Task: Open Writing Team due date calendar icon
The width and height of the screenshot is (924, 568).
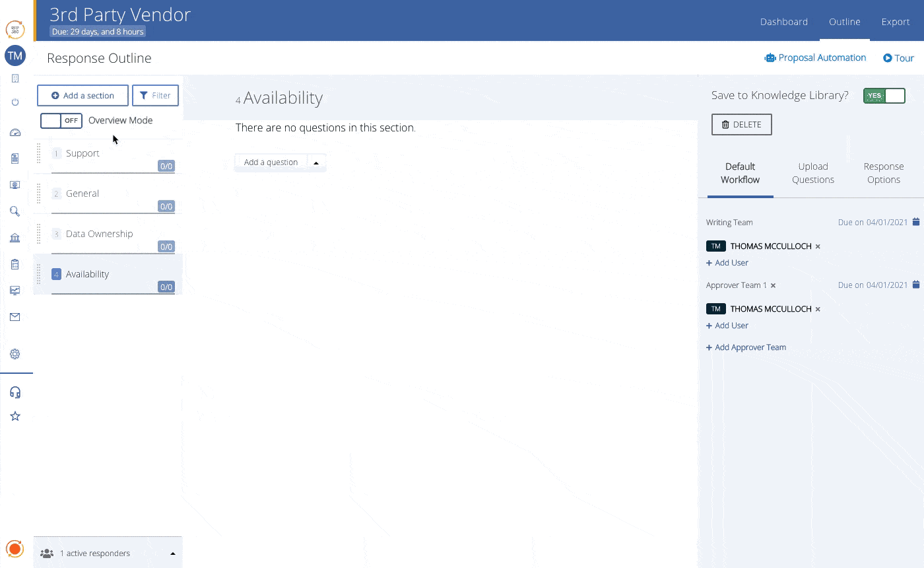Action: tap(915, 222)
